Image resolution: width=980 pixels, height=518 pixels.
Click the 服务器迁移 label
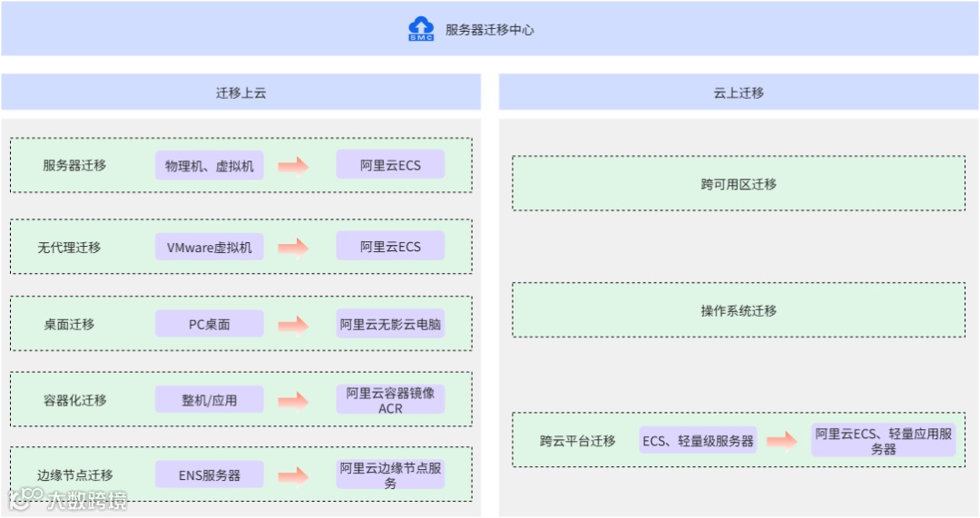click(74, 165)
